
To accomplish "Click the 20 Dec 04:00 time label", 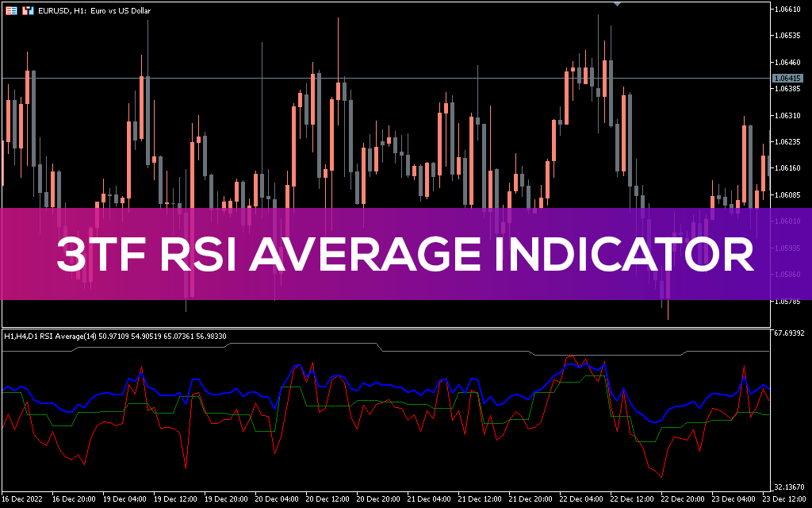I will 278,499.
